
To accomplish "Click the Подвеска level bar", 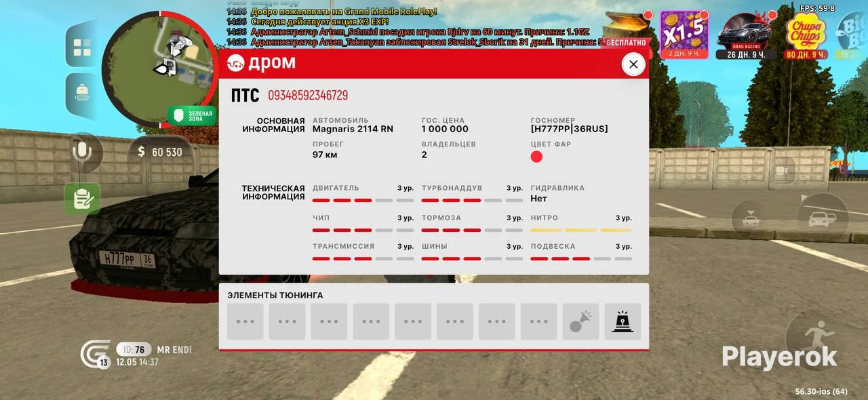I will click(581, 258).
